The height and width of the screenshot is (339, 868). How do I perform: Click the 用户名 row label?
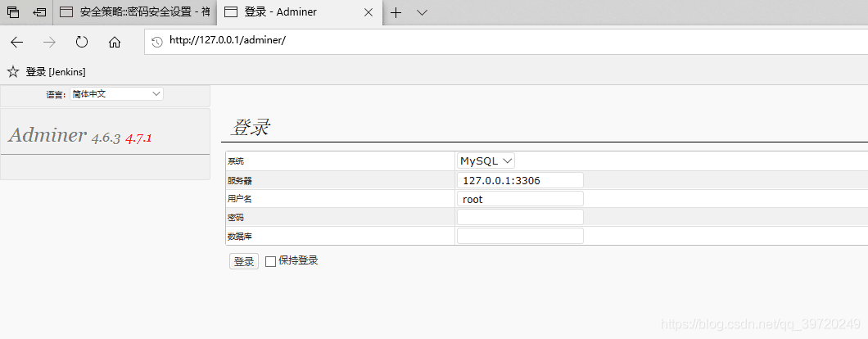click(x=240, y=199)
